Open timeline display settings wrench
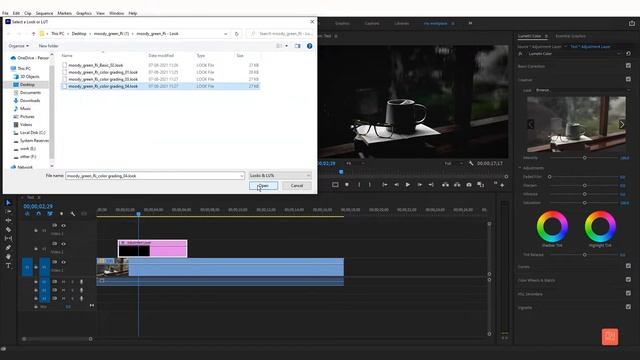640x360 pixels. coord(73,213)
